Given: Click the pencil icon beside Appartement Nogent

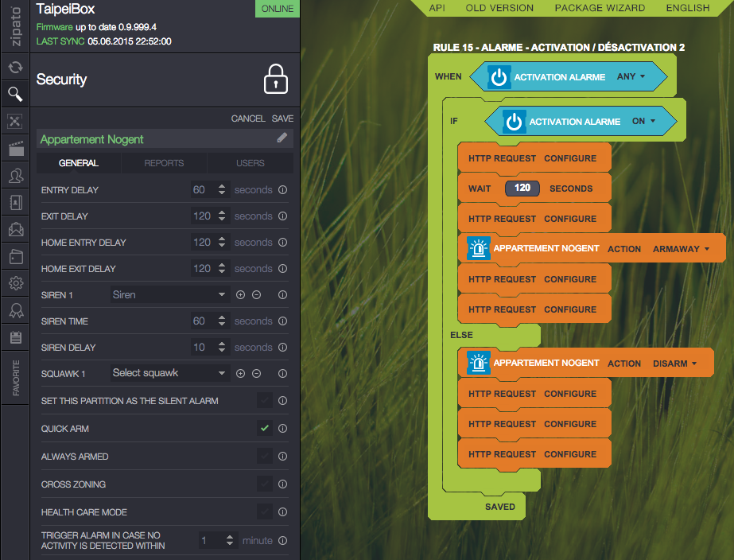Looking at the screenshot, I should [282, 138].
